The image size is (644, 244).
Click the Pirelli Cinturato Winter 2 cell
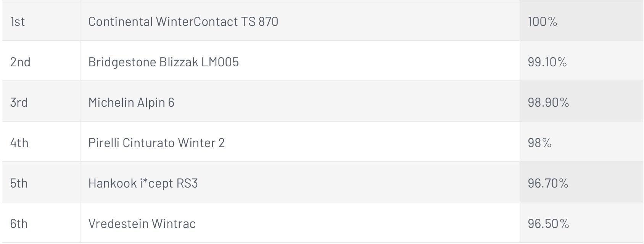tap(300, 142)
